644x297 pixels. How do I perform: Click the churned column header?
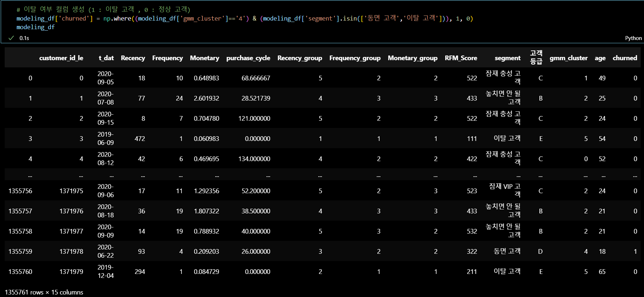point(625,58)
